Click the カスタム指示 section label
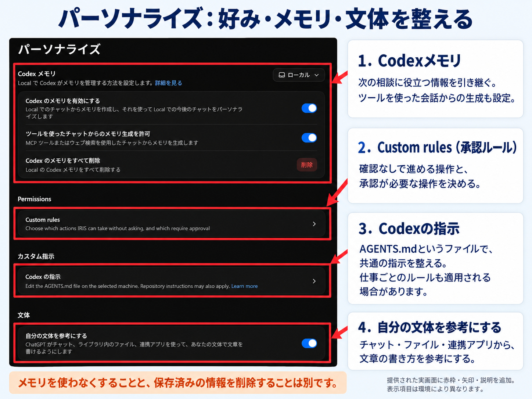The image size is (532, 399). 36,256
